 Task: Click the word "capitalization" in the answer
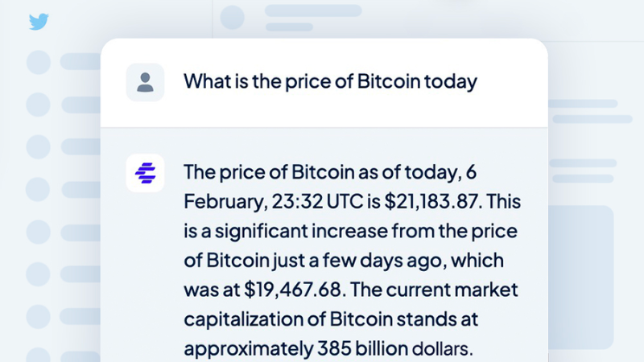click(239, 319)
